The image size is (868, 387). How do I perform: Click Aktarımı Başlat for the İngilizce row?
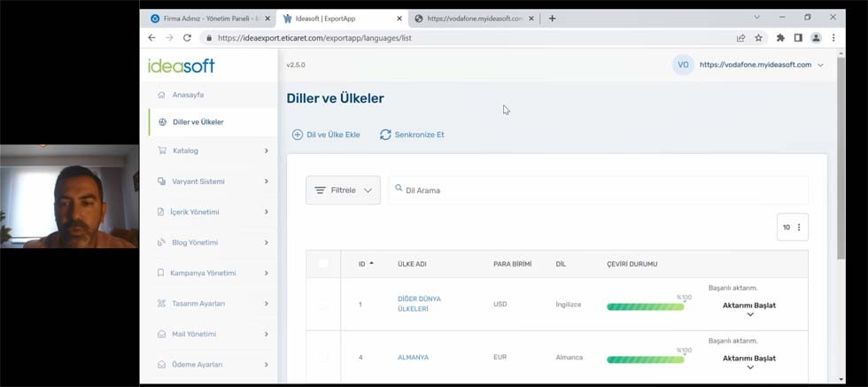[748, 306]
